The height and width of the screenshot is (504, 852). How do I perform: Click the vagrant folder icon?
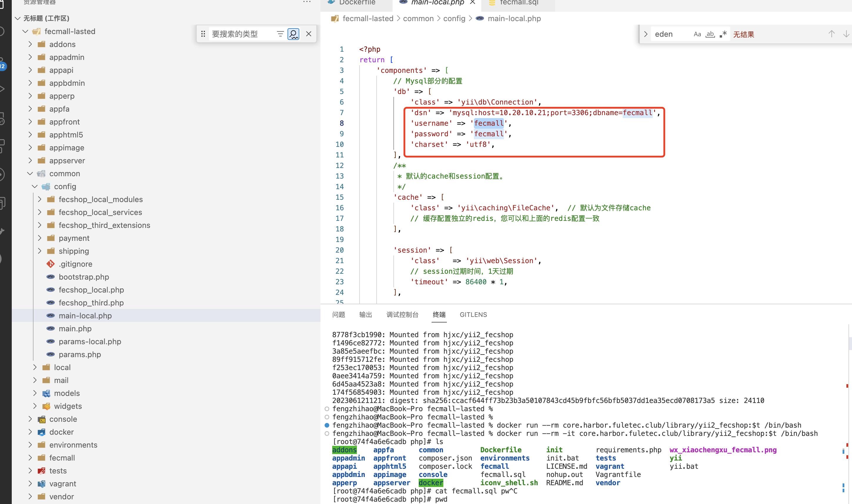click(41, 484)
